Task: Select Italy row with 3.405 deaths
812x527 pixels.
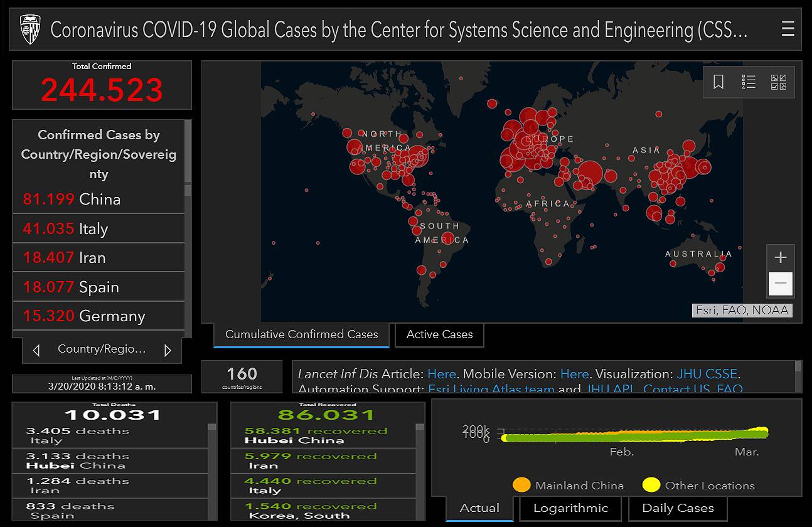Action: pos(110,435)
